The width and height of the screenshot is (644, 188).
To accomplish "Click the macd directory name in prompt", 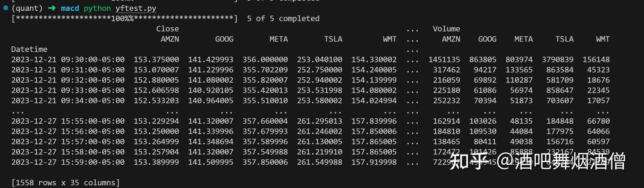I will pyautogui.click(x=69, y=8).
